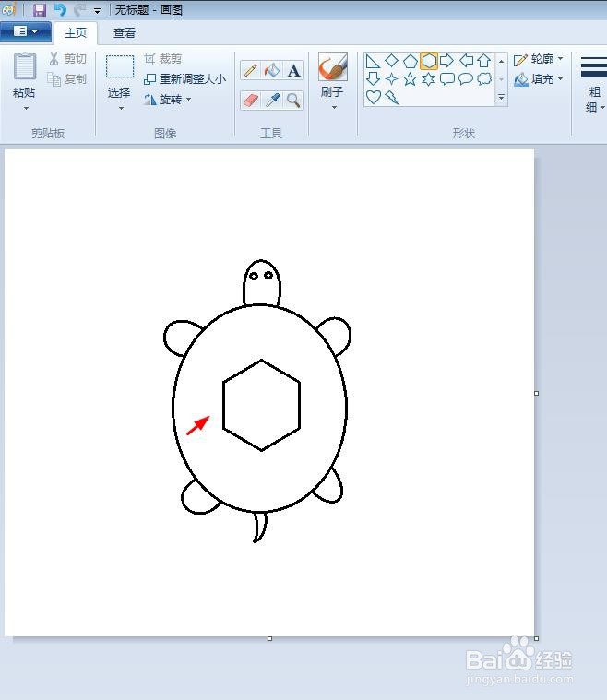Viewport: 607px width, 700px height.
Task: Click the Copy (复制) button
Action: [67, 79]
